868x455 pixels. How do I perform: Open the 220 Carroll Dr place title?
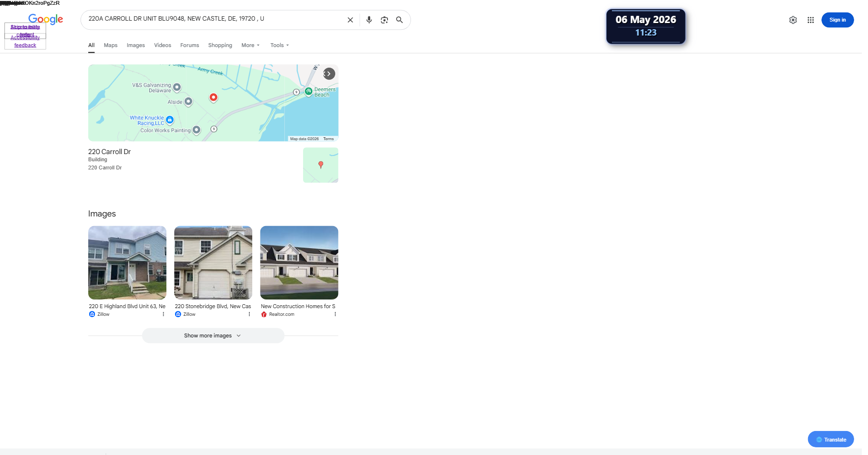[109, 152]
